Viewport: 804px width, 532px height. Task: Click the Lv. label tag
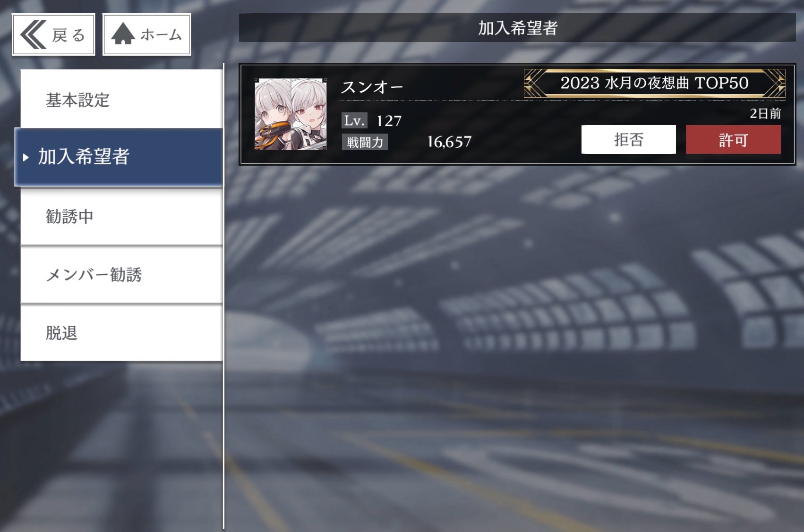354,121
